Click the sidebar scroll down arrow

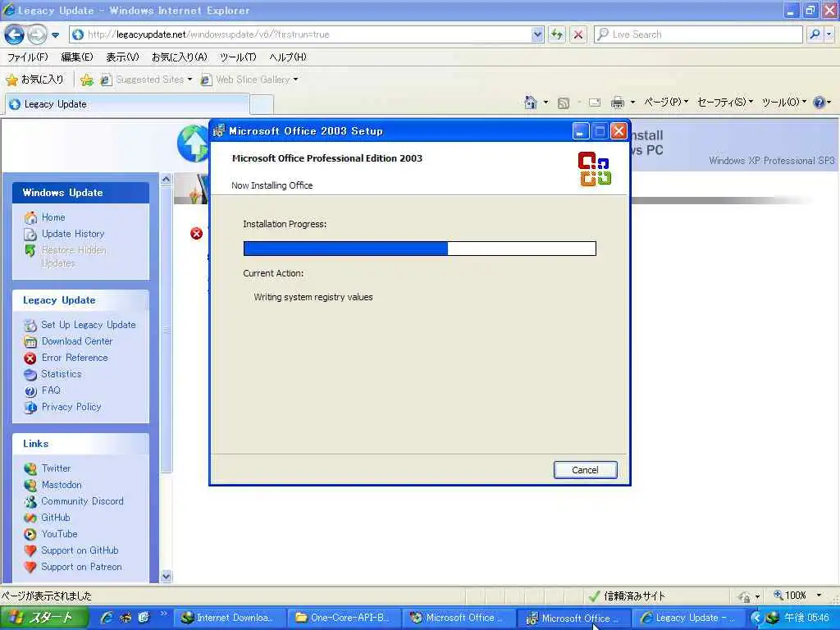point(166,577)
